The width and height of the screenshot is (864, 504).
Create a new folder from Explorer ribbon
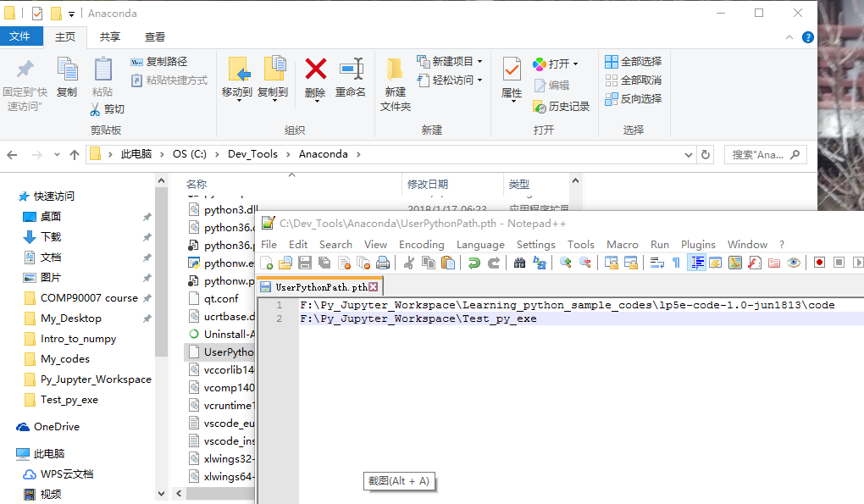click(x=395, y=84)
